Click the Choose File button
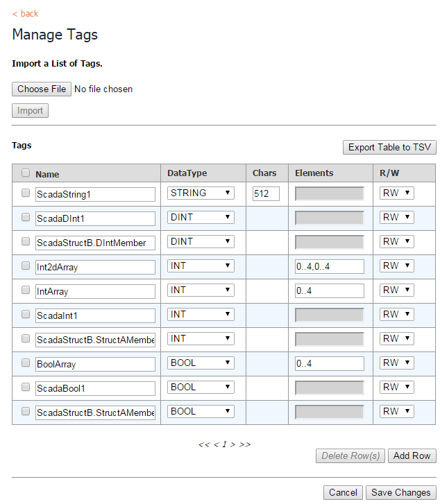The width and height of the screenshot is (440, 504). (x=42, y=89)
